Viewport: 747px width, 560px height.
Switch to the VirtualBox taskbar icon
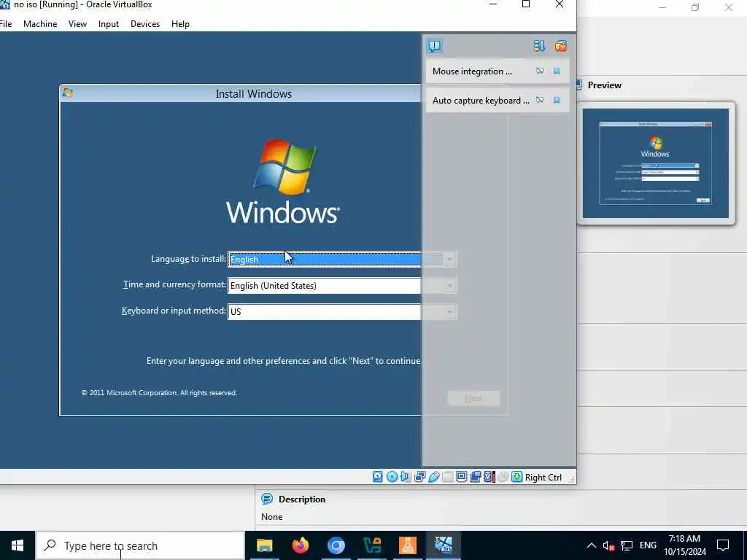(x=443, y=545)
